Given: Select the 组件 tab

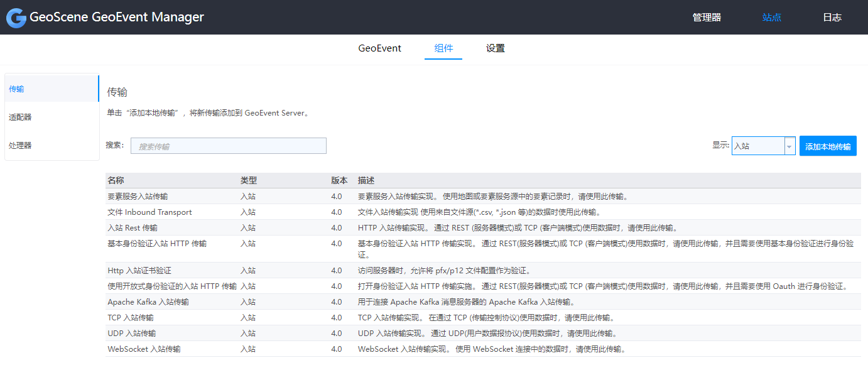Looking at the screenshot, I should pyautogui.click(x=443, y=48).
